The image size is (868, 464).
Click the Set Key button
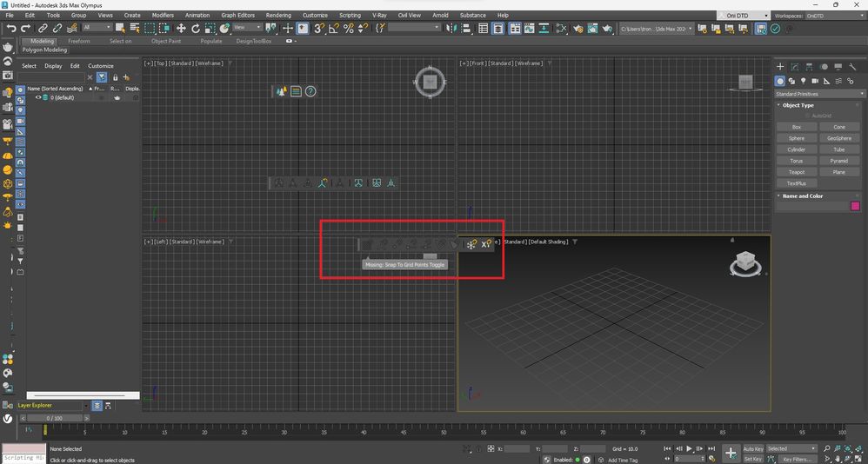[x=753, y=459]
